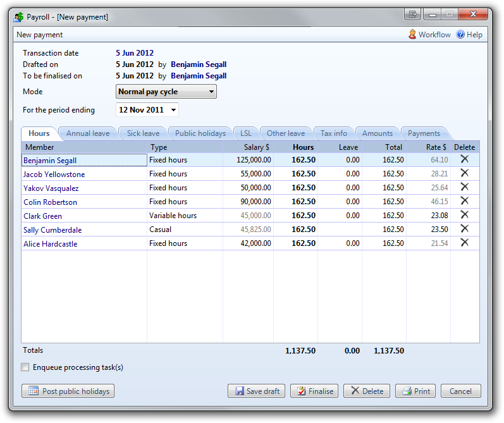Click the Hours column header
Image resolution: width=504 pixels, height=423 pixels.
pyautogui.click(x=296, y=147)
